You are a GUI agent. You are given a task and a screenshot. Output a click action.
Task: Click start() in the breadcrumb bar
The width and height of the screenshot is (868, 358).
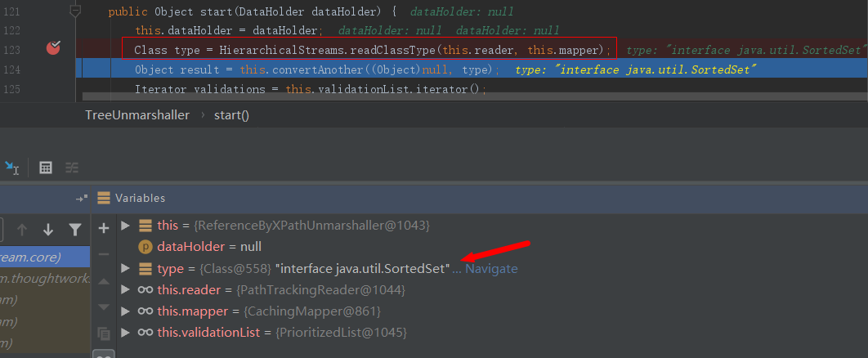(x=231, y=115)
